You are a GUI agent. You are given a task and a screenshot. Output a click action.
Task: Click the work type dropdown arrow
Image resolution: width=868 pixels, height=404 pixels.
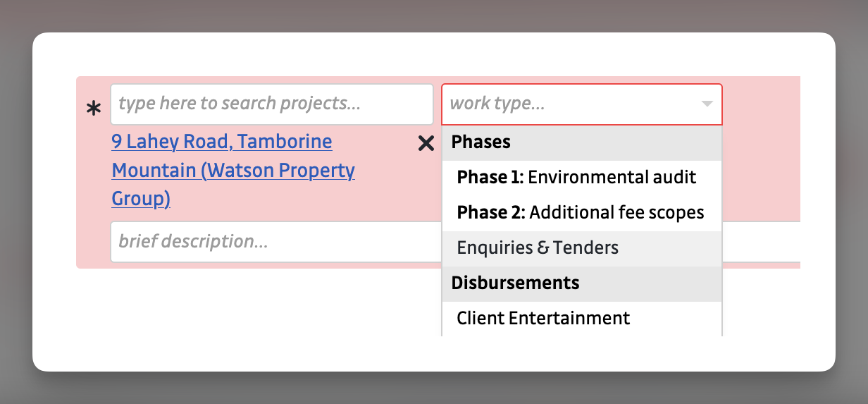click(x=707, y=104)
